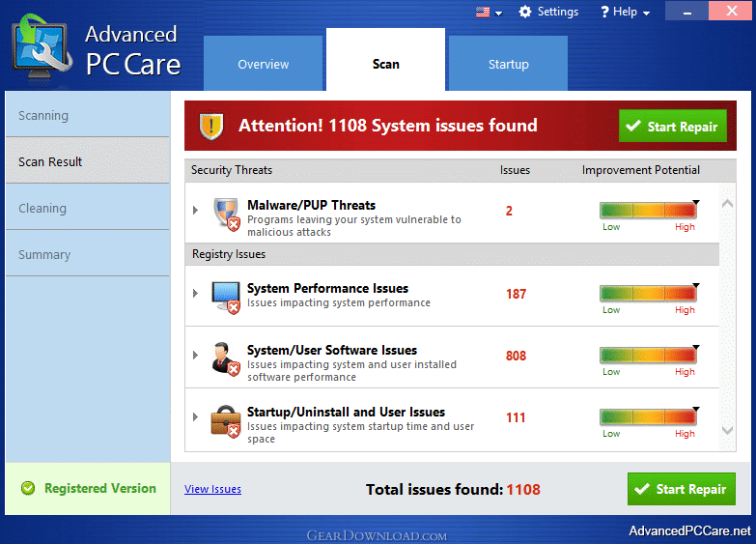Click the Issues column header
The image size is (756, 544).
click(515, 170)
